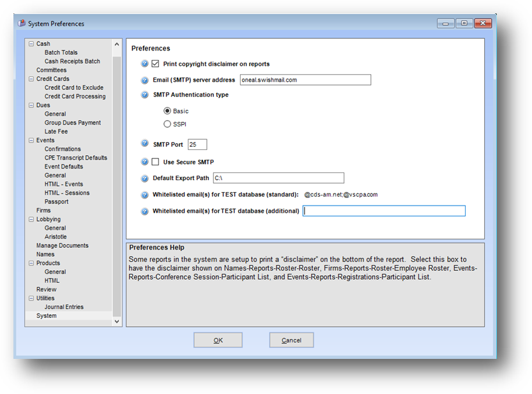Screen dimensions: 532x394
Task: Collapse the Cash tree node
Action: [31, 44]
